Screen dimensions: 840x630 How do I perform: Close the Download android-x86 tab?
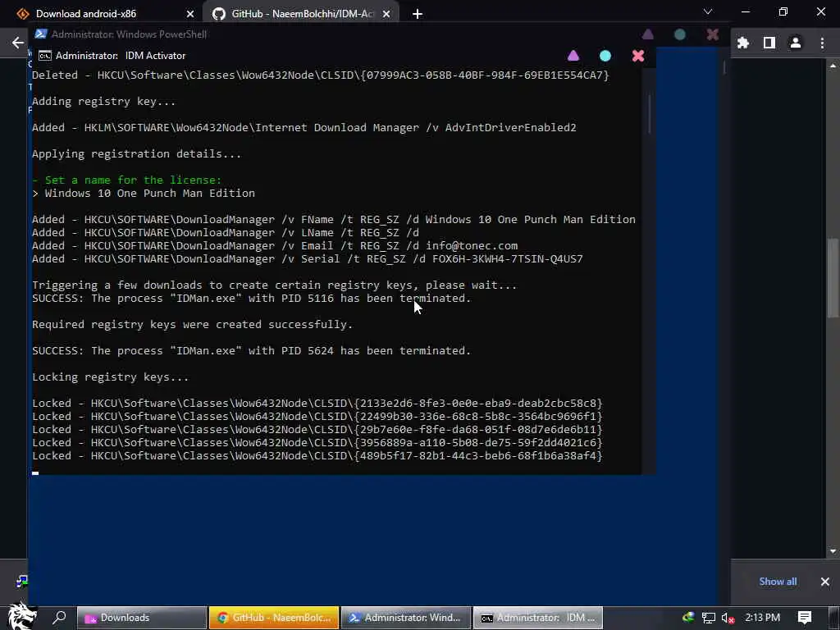pos(190,14)
